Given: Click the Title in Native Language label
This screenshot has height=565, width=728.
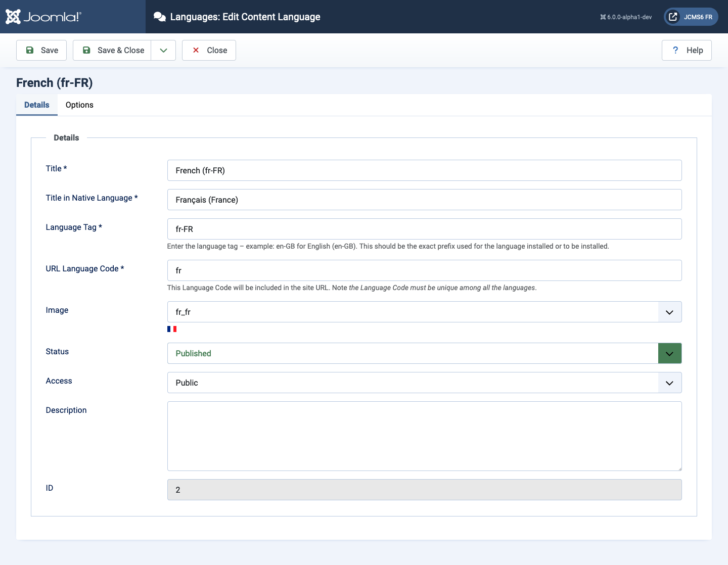Looking at the screenshot, I should pyautogui.click(x=92, y=198).
